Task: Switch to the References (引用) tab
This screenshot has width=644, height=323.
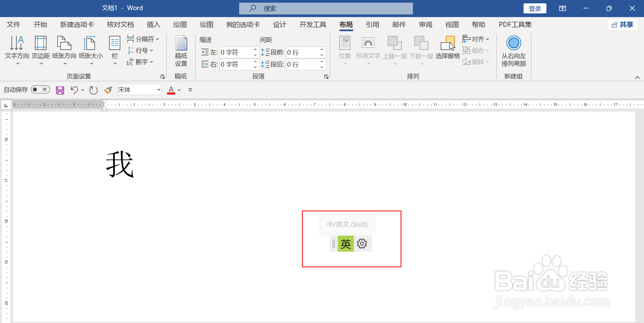Action: 373,24
